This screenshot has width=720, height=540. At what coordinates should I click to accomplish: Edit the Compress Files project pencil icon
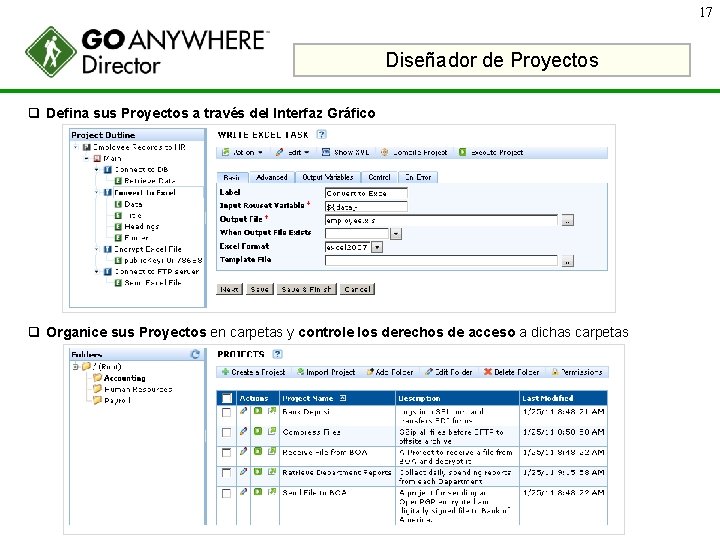click(244, 431)
